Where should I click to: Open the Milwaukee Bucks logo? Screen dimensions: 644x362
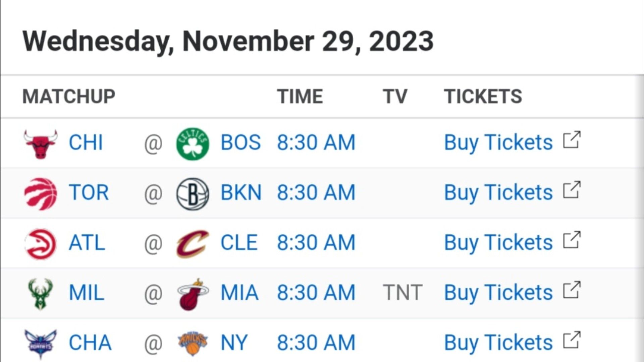click(41, 294)
